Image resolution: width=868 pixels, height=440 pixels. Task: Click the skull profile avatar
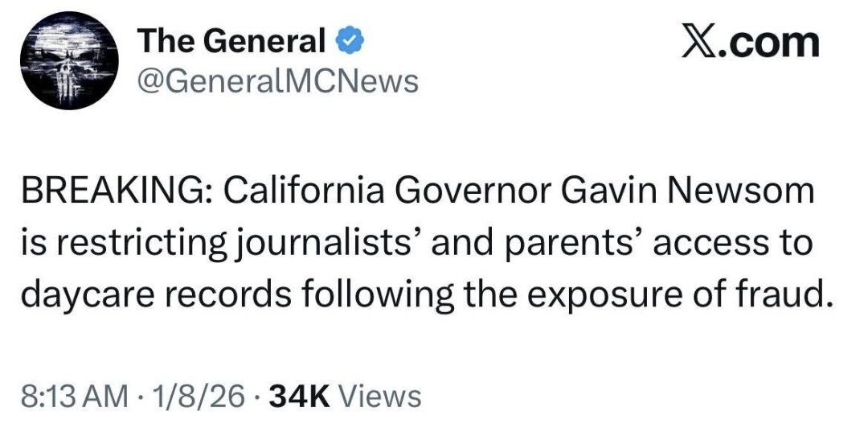(68, 61)
